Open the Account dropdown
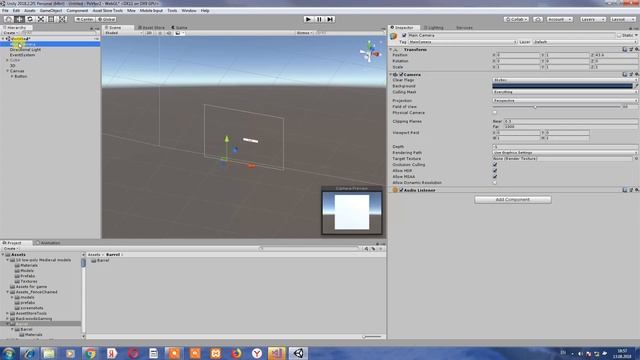Viewport: 640px width, 360px height. coord(560,19)
